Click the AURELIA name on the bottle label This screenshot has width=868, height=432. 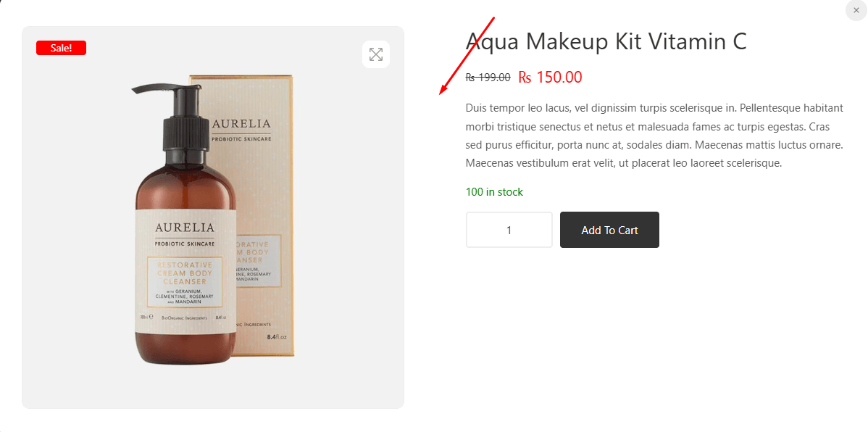click(184, 228)
